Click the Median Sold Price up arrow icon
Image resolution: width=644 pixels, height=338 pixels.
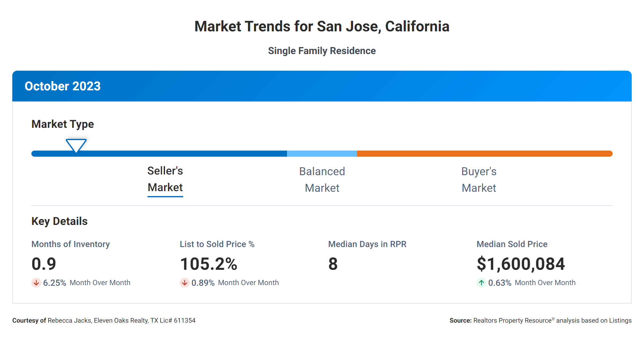pos(481,283)
